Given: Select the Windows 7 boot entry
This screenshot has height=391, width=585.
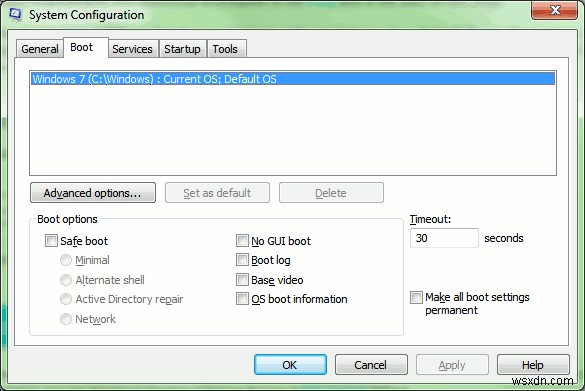Looking at the screenshot, I should (293, 79).
